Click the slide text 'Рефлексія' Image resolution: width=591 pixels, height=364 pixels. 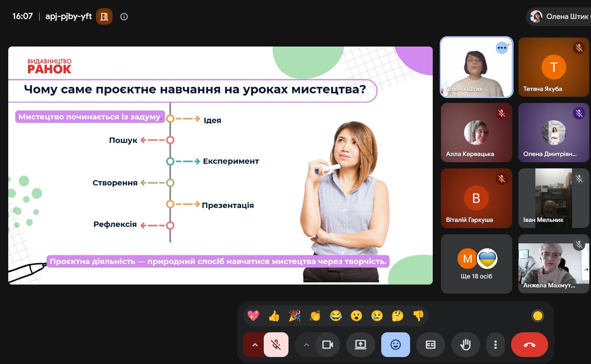[115, 224]
